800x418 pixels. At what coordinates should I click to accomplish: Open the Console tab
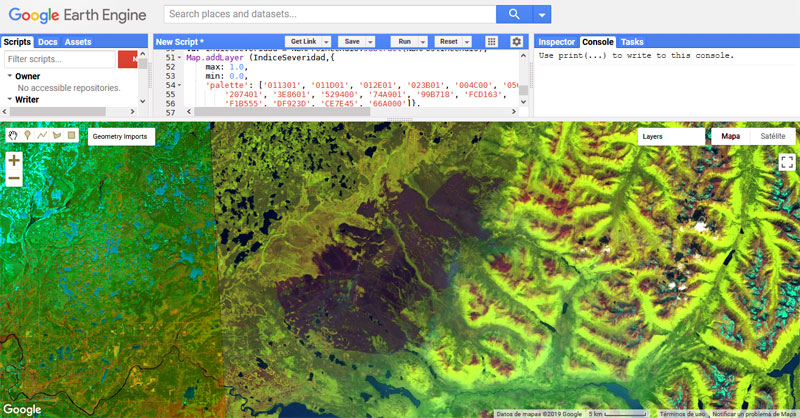597,42
